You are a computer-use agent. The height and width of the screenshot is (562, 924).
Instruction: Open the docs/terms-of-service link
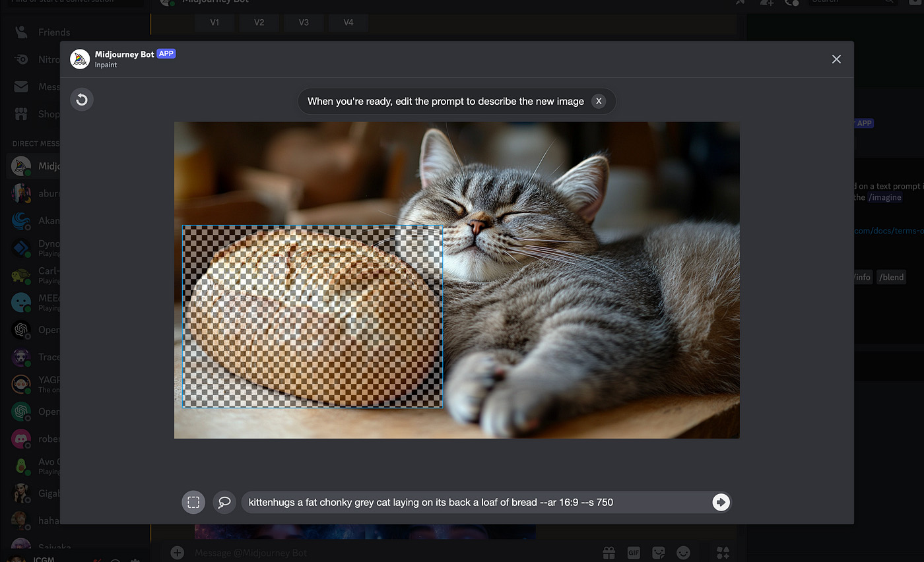coord(889,231)
